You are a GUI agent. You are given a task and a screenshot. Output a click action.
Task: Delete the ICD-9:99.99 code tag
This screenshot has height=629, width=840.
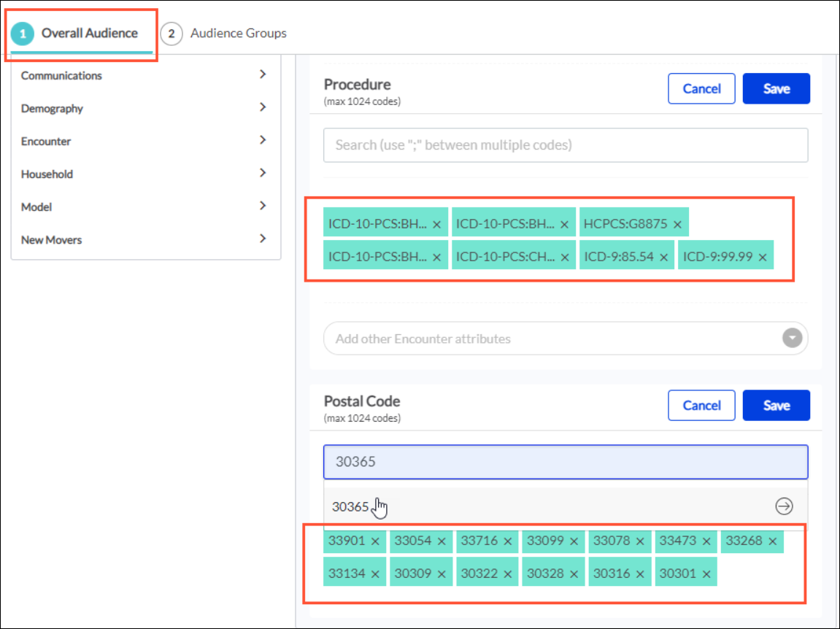(x=762, y=258)
